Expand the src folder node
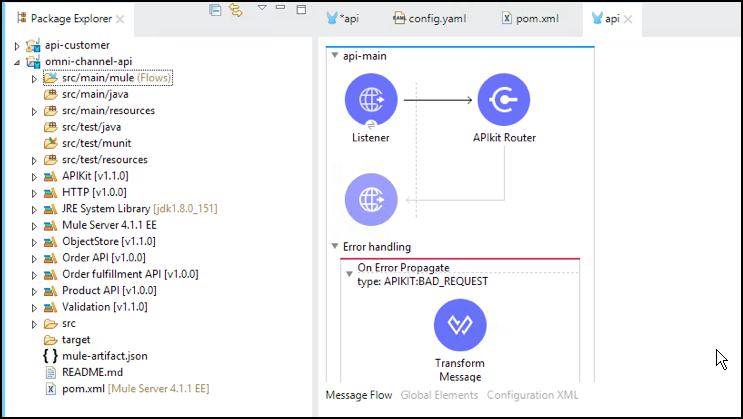The width and height of the screenshot is (743, 419). point(34,324)
